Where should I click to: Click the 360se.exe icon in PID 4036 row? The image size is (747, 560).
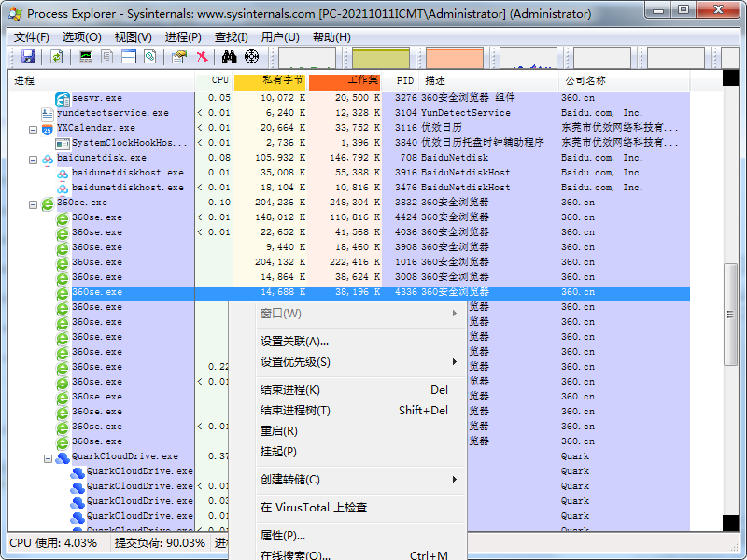63,232
